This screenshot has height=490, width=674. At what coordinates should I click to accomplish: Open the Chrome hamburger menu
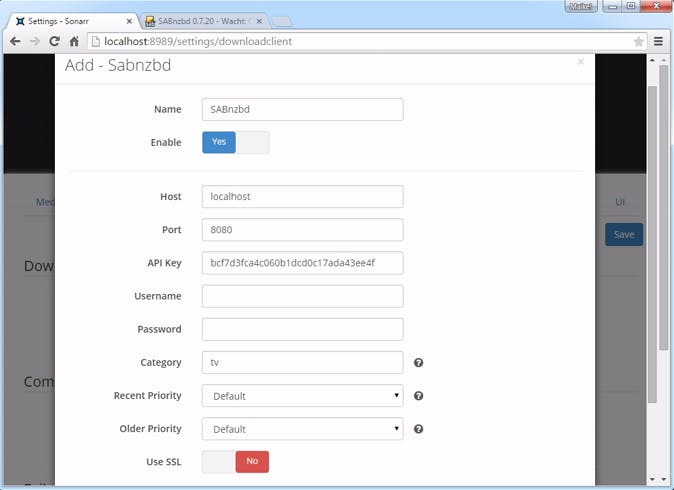pos(658,41)
